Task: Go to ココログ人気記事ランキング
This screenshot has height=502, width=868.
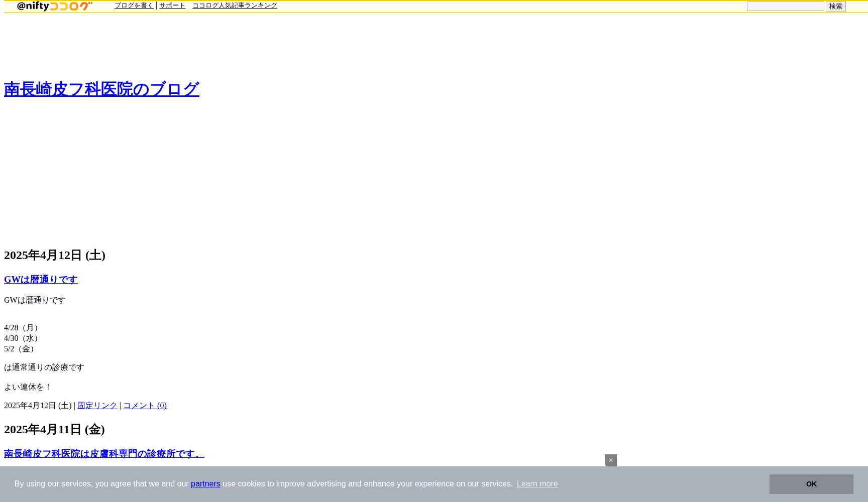Action: [235, 6]
